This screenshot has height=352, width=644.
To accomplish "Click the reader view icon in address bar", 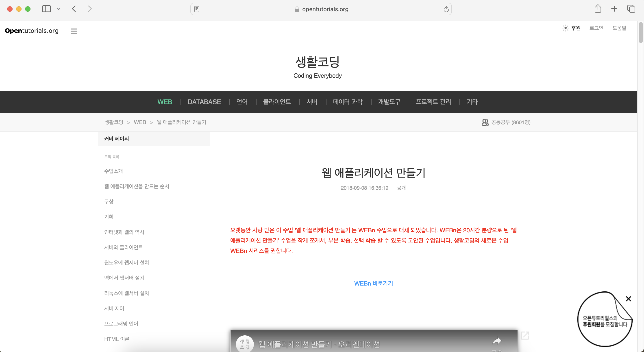I will [197, 9].
